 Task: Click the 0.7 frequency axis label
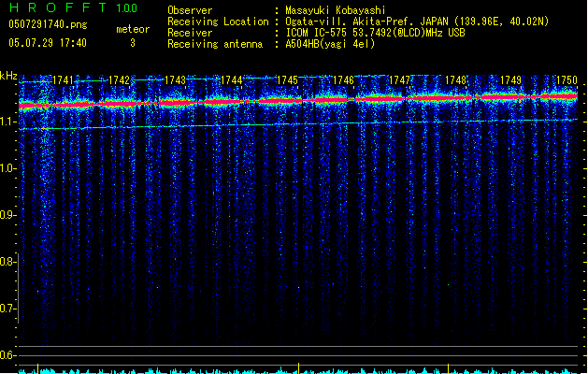(7, 309)
